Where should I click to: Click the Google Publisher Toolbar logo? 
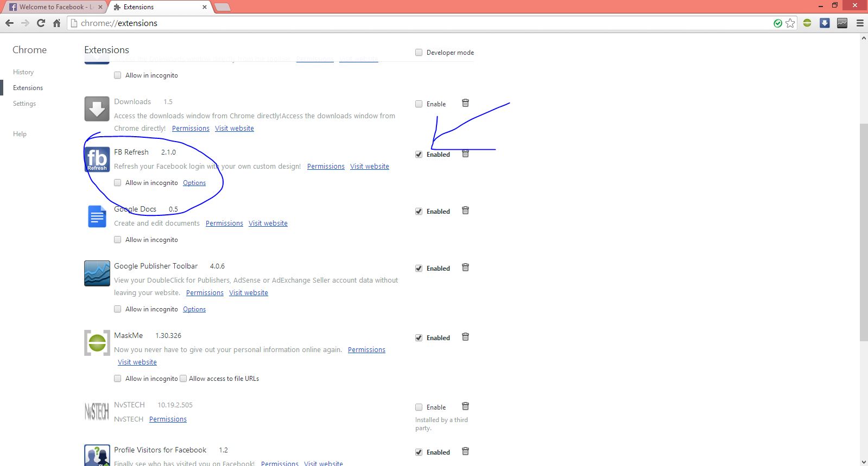click(x=97, y=273)
